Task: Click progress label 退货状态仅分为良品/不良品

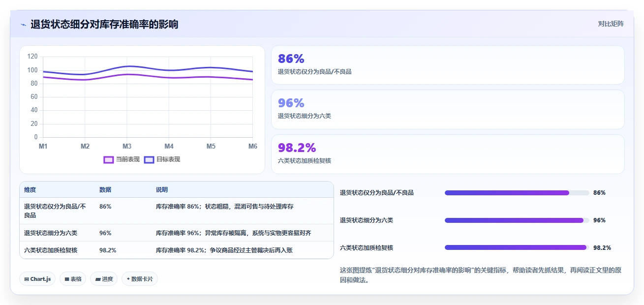Action: (x=377, y=193)
